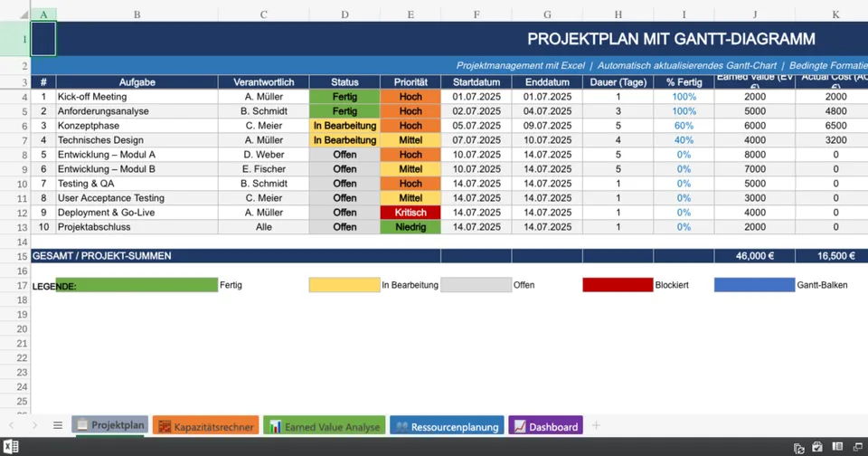The image size is (868, 456).
Task: Click the green Fertig legend swatch
Action: click(137, 285)
